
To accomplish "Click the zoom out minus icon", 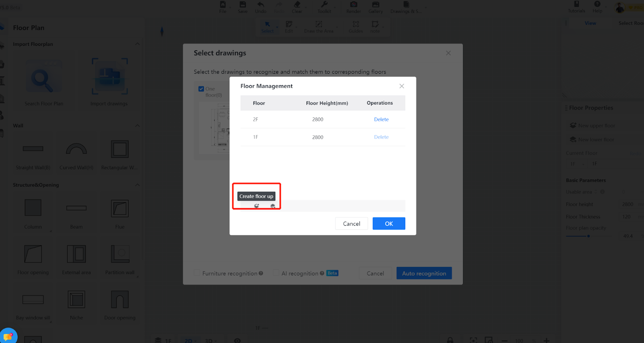I will (504, 341).
